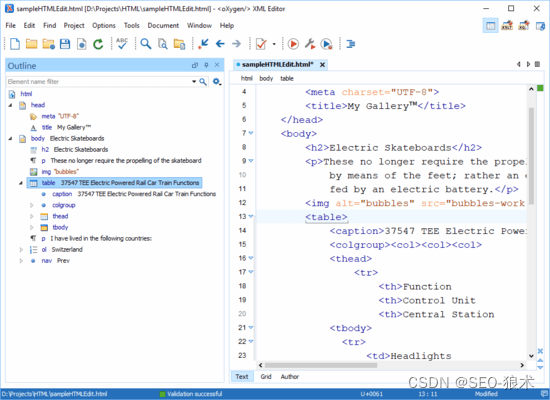Select Text editing mode tab
The height and width of the screenshot is (400, 550).
(242, 376)
